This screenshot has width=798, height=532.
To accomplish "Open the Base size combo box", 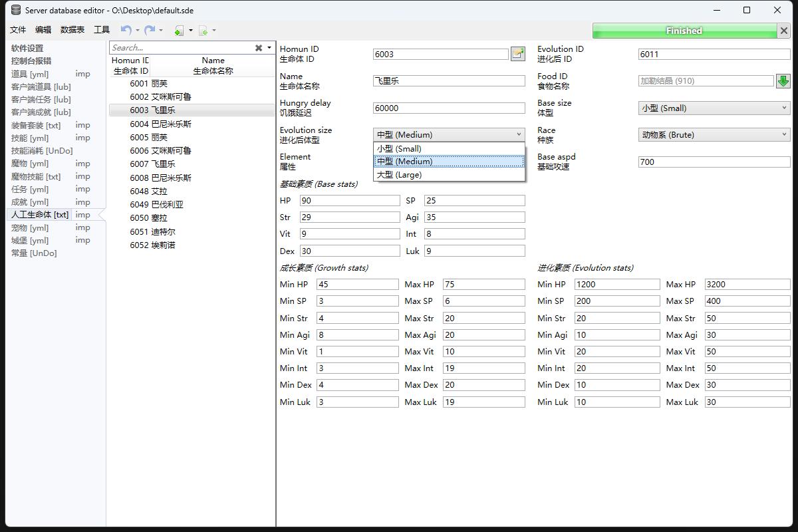I will pyautogui.click(x=714, y=108).
